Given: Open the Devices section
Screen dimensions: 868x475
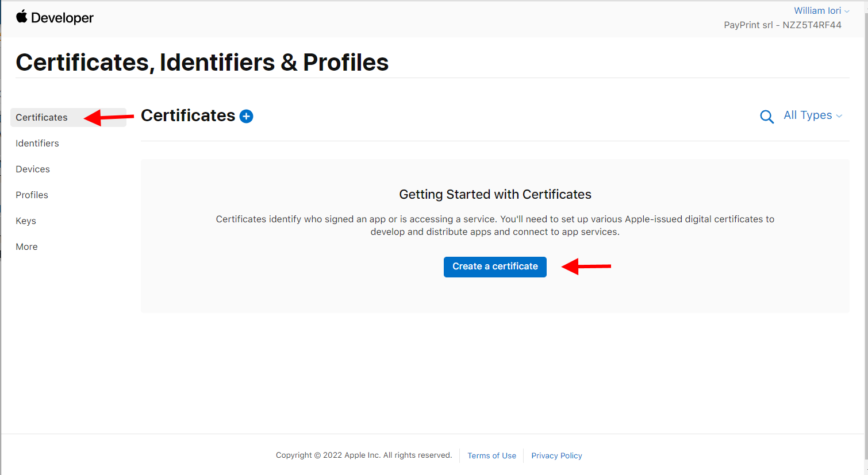Looking at the screenshot, I should [33, 169].
